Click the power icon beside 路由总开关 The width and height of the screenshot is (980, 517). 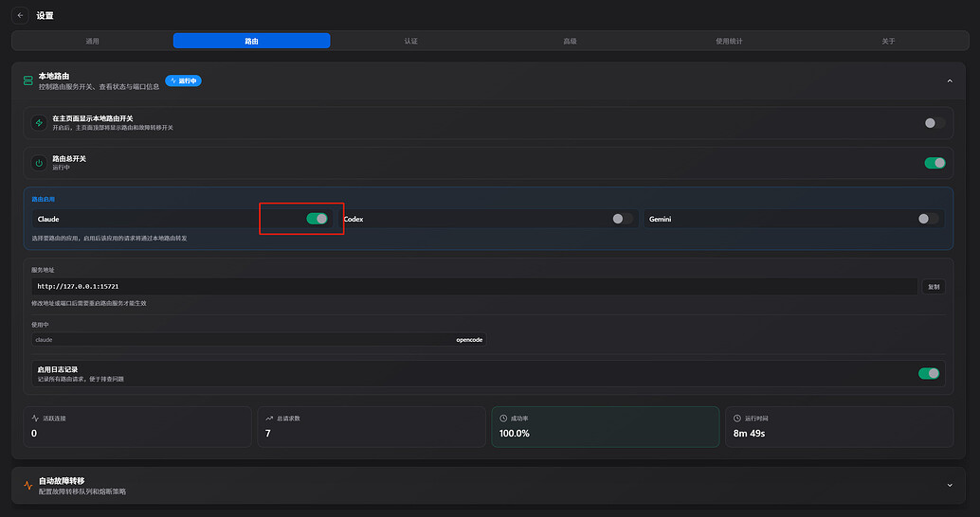pyautogui.click(x=39, y=163)
